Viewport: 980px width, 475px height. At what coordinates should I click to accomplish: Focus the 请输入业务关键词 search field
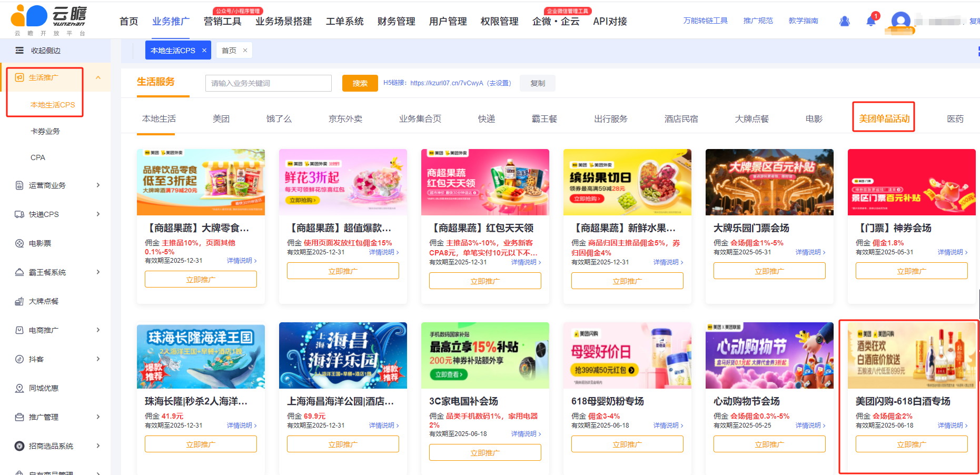(x=269, y=83)
